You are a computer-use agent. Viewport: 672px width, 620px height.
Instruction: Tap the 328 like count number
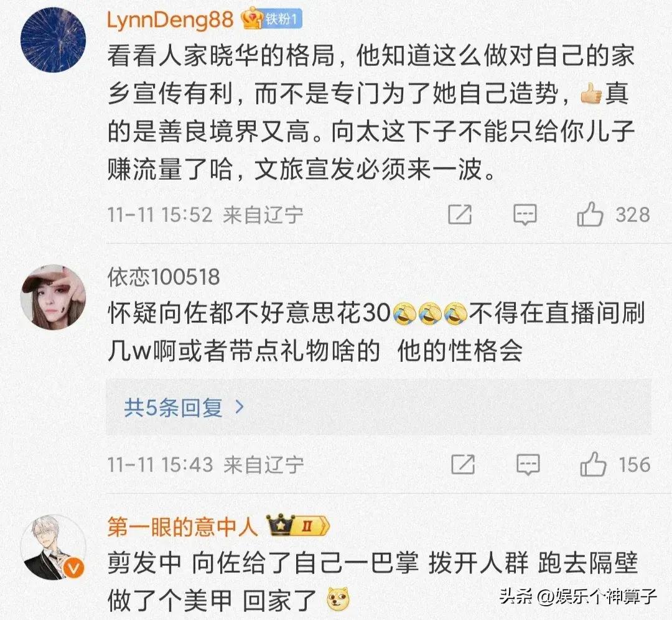pyautogui.click(x=633, y=215)
